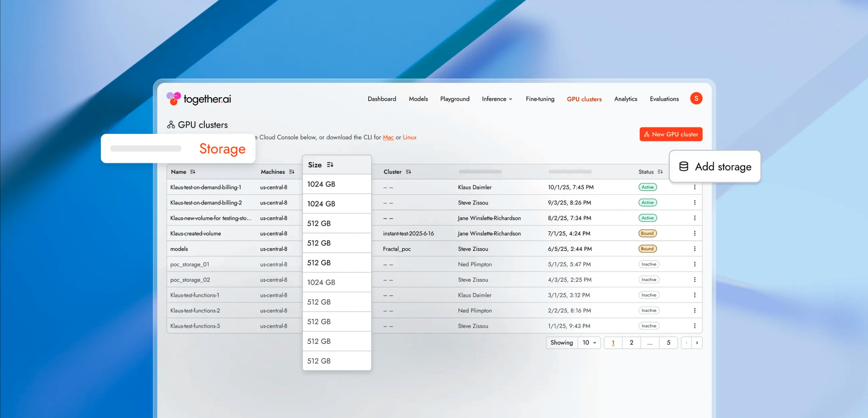Open actions menu for Klaus-test-functions-3
868x418 pixels.
[x=695, y=326]
